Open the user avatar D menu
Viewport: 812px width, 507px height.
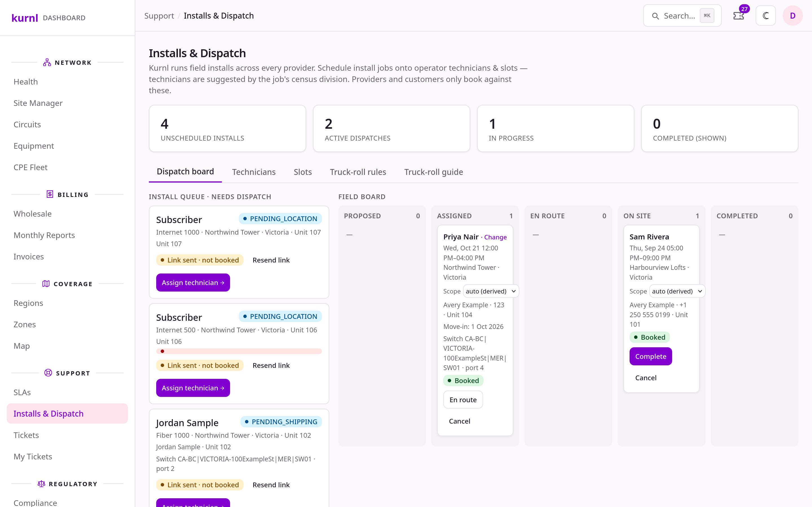tap(793, 16)
